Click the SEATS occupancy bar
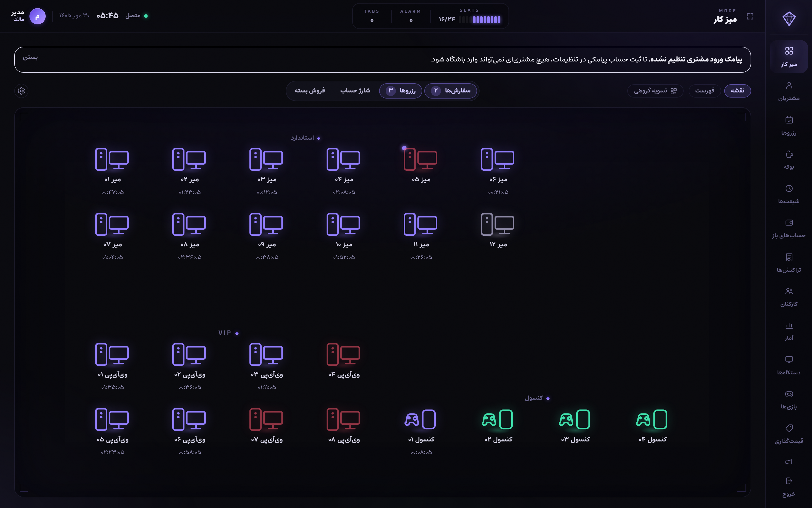 pos(480,20)
